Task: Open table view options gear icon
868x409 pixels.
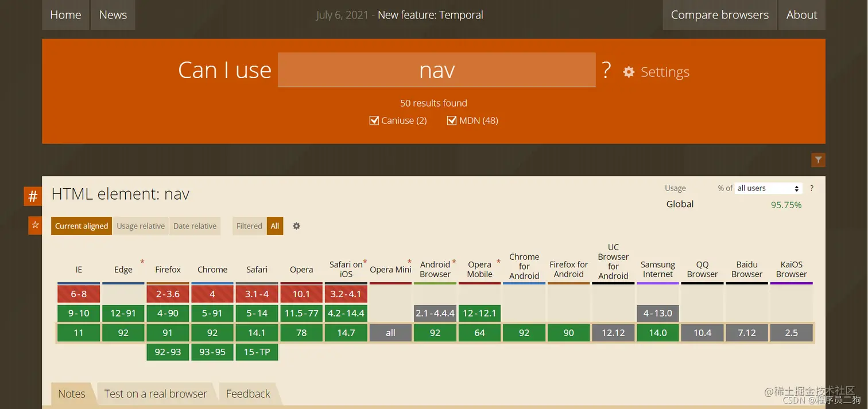Action: [x=296, y=226]
